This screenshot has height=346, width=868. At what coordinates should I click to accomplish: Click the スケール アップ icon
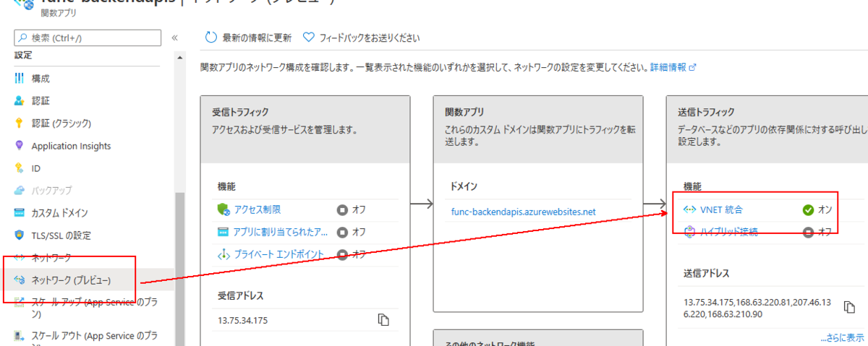click(x=20, y=302)
